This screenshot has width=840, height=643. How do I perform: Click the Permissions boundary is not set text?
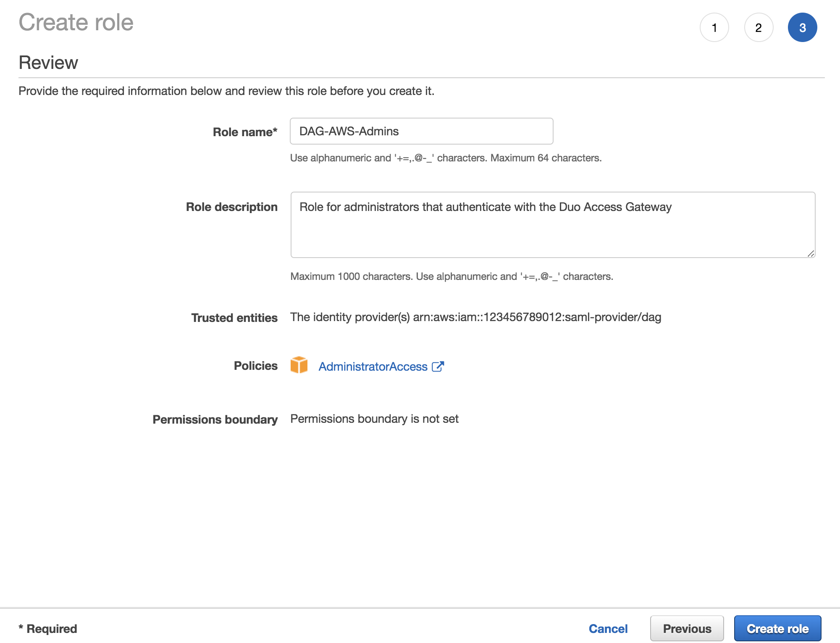click(374, 419)
